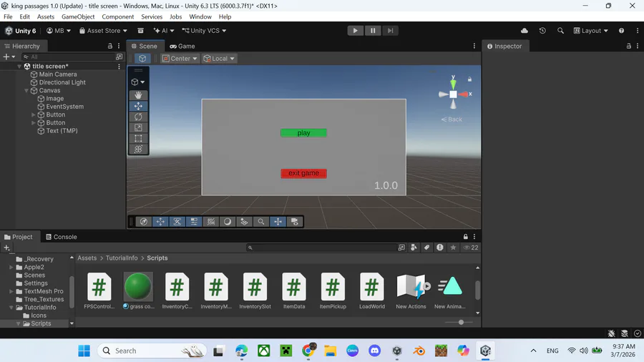Click the Hierarchy search field
Screen dimensions: 644x362
pos(68,57)
